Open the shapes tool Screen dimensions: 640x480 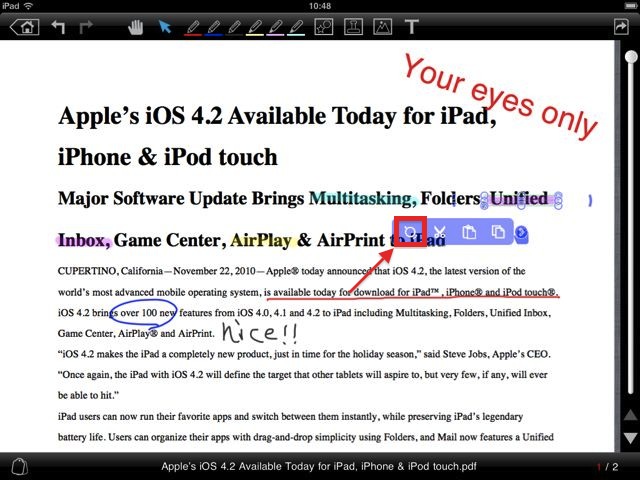click(x=324, y=27)
